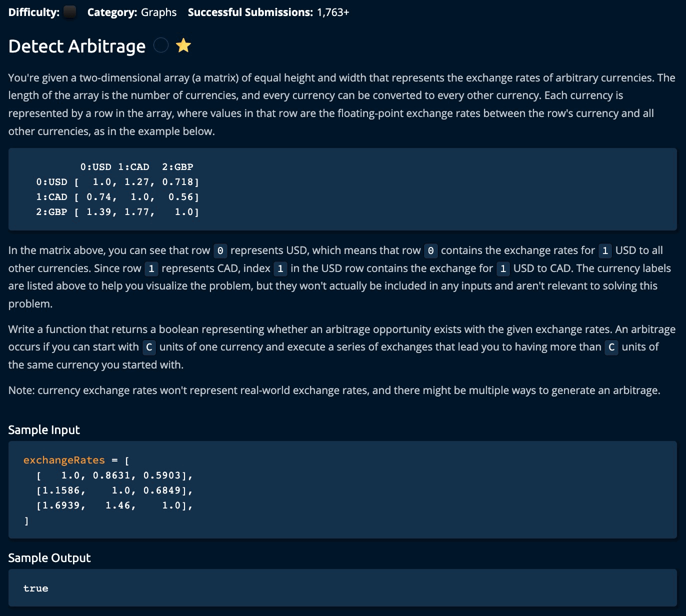Click the 1,763+ successful submissions count
Image resolution: width=686 pixels, height=616 pixels.
point(333,12)
